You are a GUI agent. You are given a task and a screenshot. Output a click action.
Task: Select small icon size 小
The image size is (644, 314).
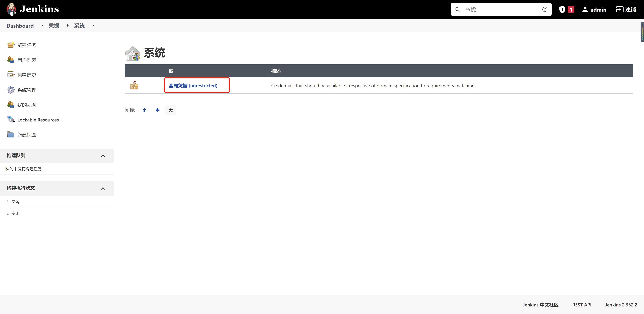point(145,110)
